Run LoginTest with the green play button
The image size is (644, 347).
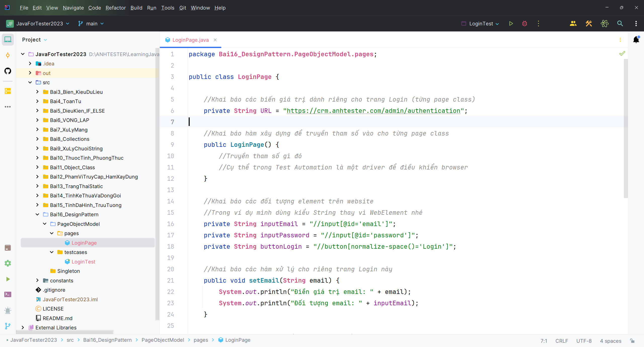(511, 24)
